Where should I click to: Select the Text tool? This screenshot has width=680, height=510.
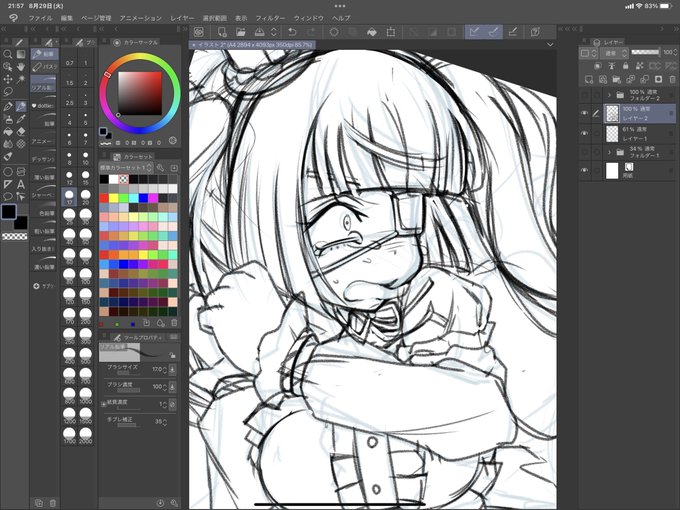(x=21, y=184)
